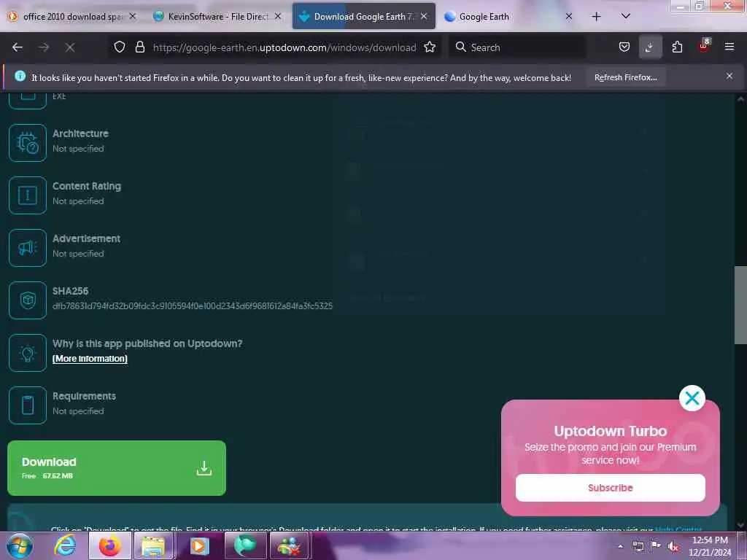Click the Requirements phone icon
Screen dimensions: 747x560
[x=28, y=405]
